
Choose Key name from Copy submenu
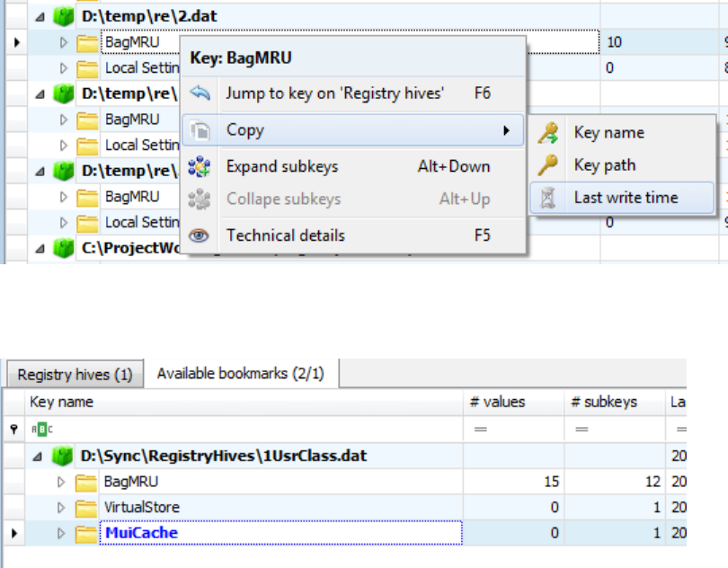pos(622,133)
